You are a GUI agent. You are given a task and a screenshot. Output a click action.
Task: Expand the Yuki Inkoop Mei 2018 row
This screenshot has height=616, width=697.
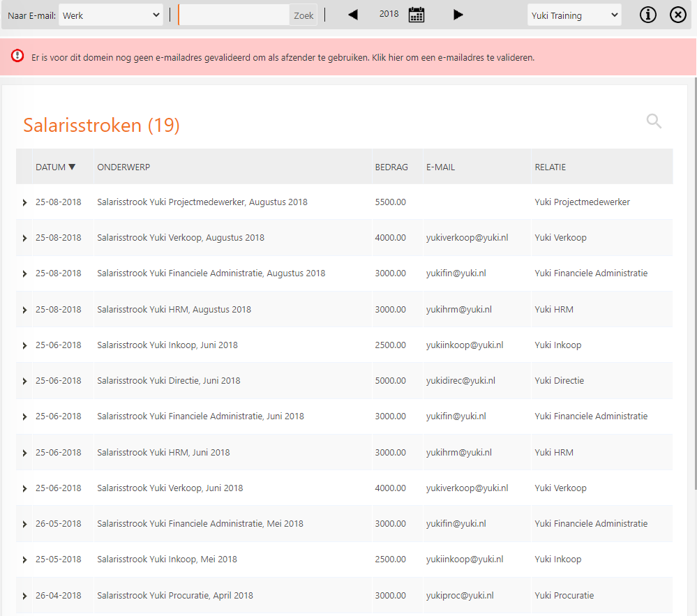point(24,559)
